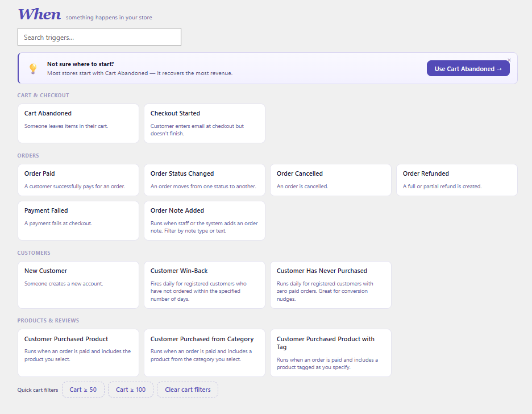
Task: Click the 'CUSTOMERS' section heading
Action: (x=34, y=253)
